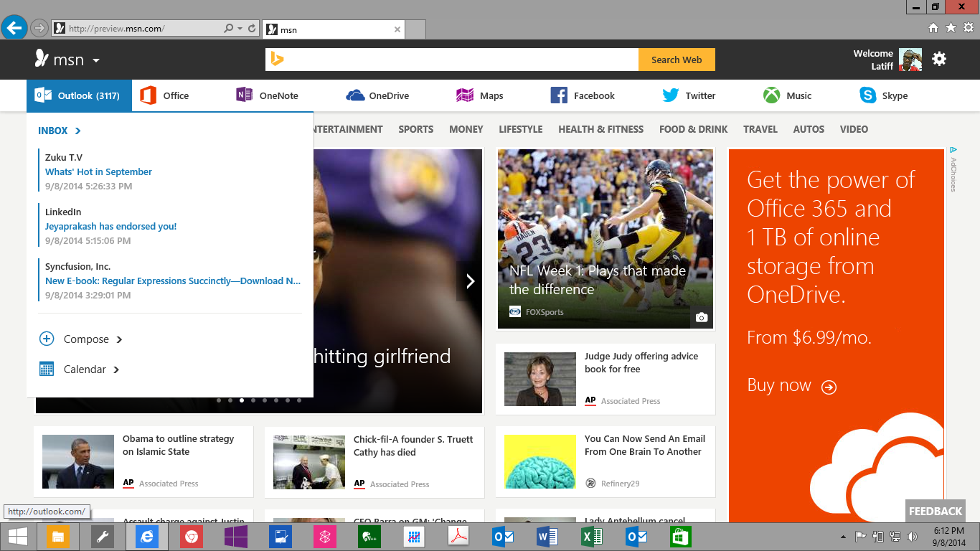Click the MSN butterfly logo
The width and height of the screenshot is (980, 551).
[42, 59]
